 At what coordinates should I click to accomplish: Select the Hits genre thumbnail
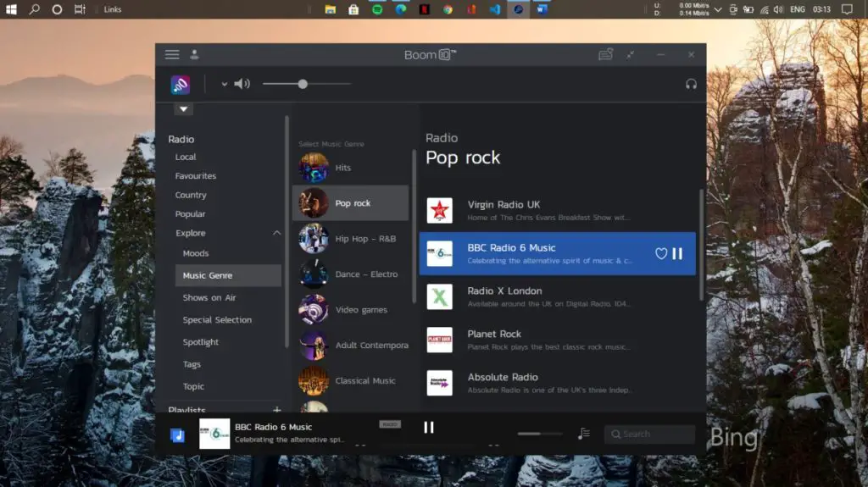[314, 168]
